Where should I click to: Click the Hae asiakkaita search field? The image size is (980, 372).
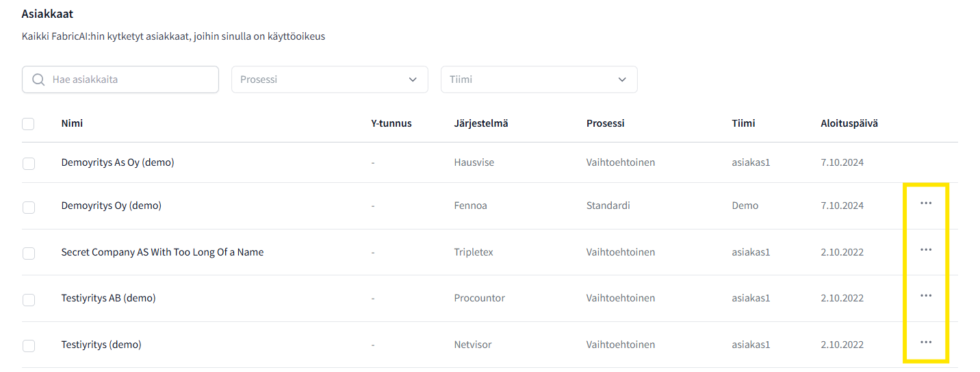pyautogui.click(x=130, y=79)
